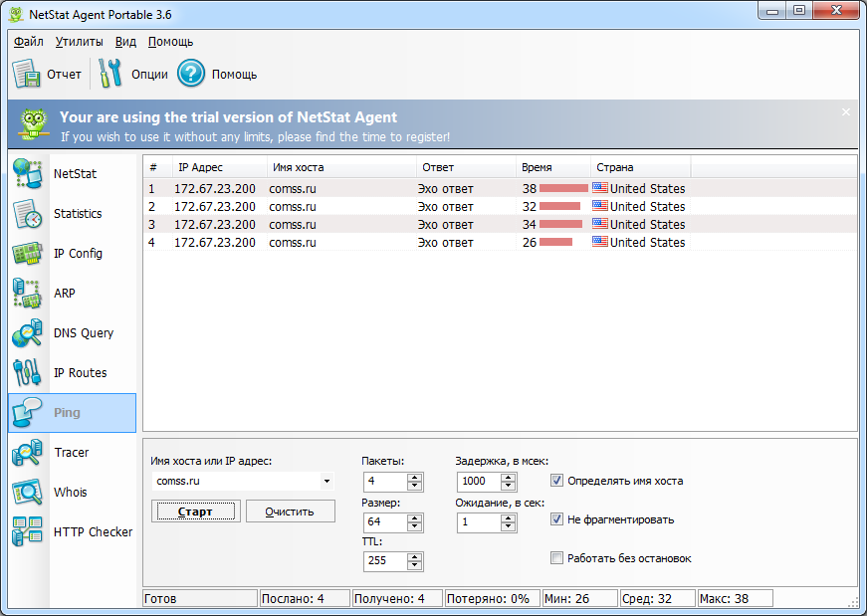Increase the Ожидание timeout value
867x616 pixels.
(x=508, y=518)
